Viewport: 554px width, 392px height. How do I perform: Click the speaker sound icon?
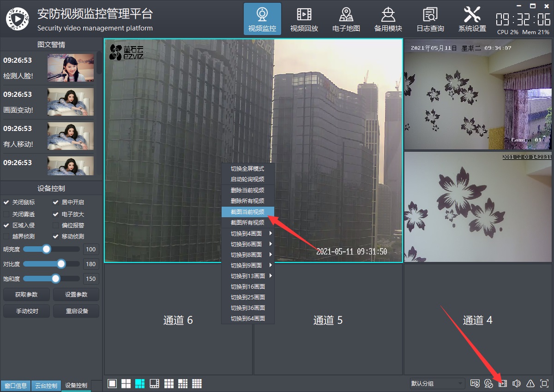(517, 383)
